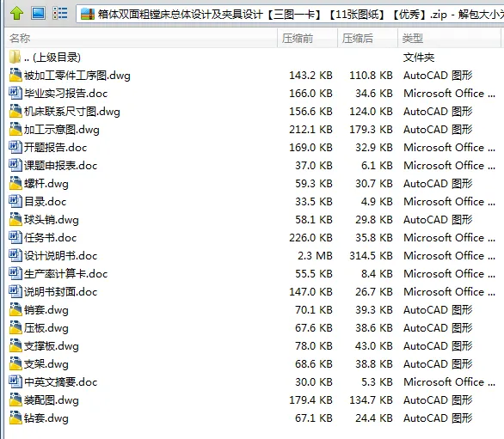Viewport: 504px width, 439px height.
Task: Switch to list view icon
Action: (x=60, y=13)
